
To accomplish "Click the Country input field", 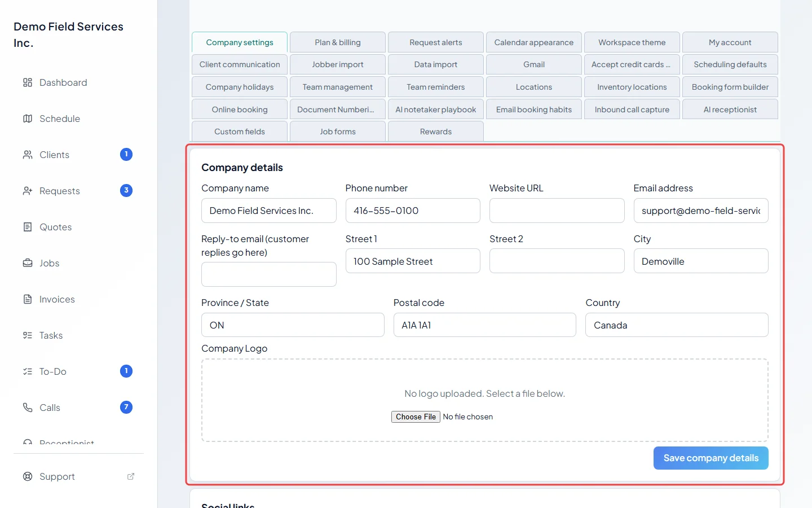I will (677, 325).
